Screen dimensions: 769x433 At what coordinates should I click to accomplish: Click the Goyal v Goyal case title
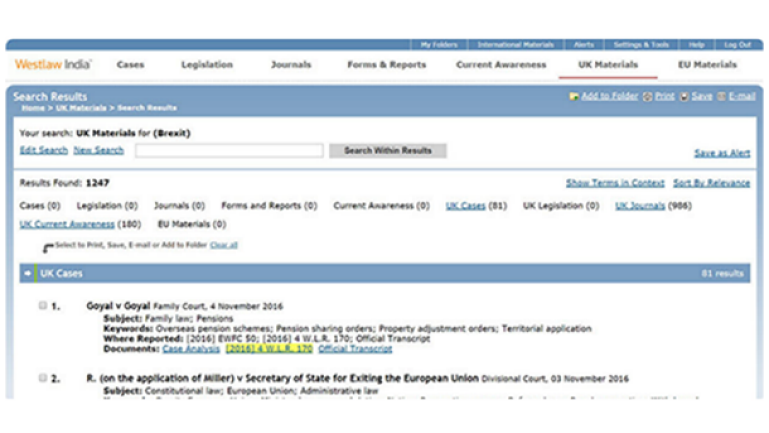(118, 306)
